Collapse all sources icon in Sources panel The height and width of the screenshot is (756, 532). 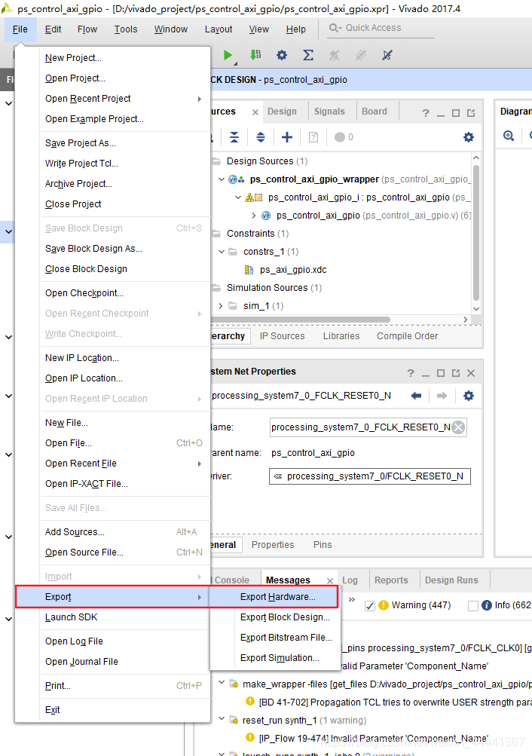pos(234,137)
